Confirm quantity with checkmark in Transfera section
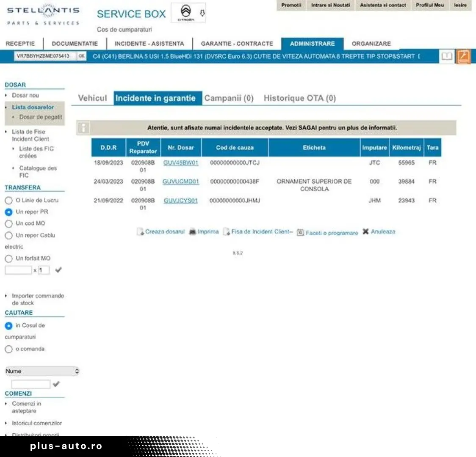Viewport: 476px width, 457px height. tap(58, 270)
